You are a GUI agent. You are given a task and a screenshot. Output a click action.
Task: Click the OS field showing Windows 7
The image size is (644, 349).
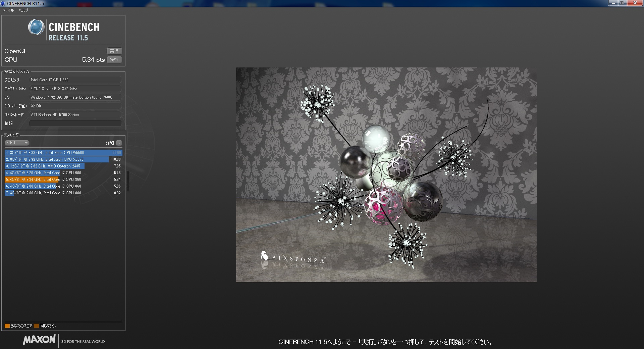coord(75,97)
